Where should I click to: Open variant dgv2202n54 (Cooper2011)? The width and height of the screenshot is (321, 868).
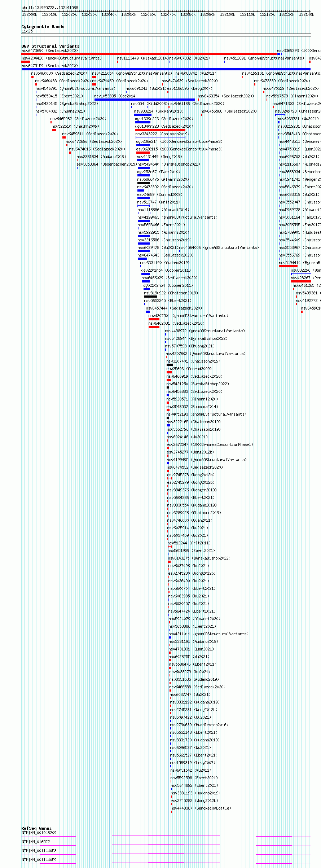[168, 285]
